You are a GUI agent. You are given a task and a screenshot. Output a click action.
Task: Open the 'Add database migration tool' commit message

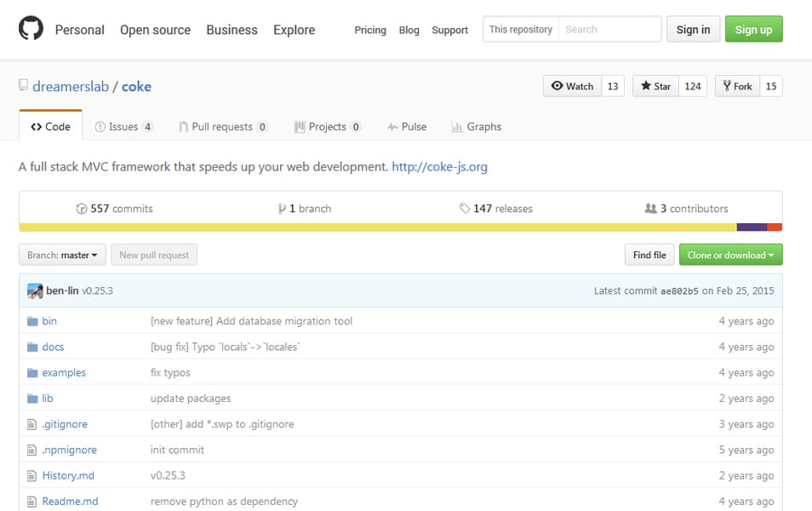[x=252, y=321]
